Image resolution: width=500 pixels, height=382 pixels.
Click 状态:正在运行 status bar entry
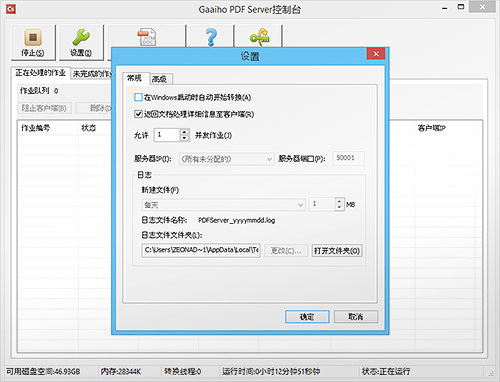pyautogui.click(x=386, y=371)
